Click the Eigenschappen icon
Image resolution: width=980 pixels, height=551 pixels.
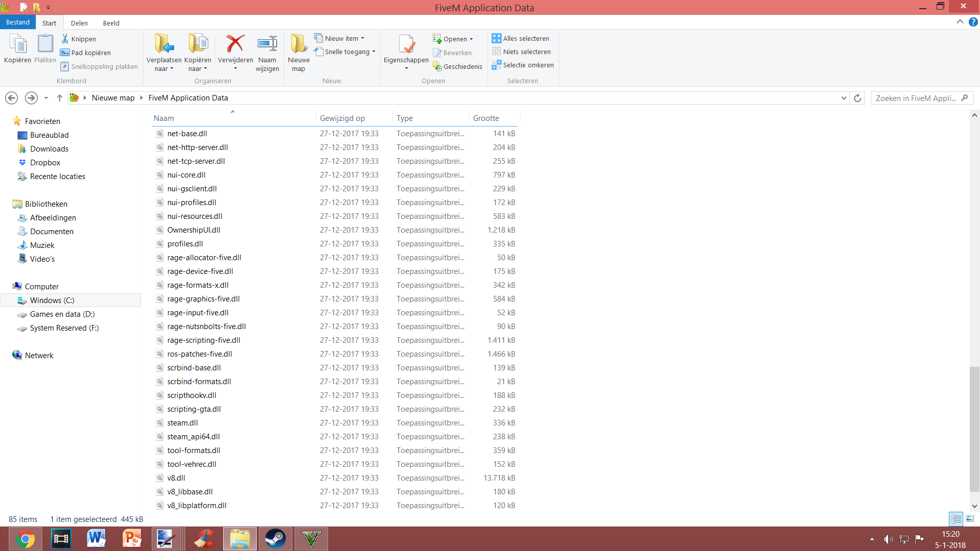[x=406, y=44]
